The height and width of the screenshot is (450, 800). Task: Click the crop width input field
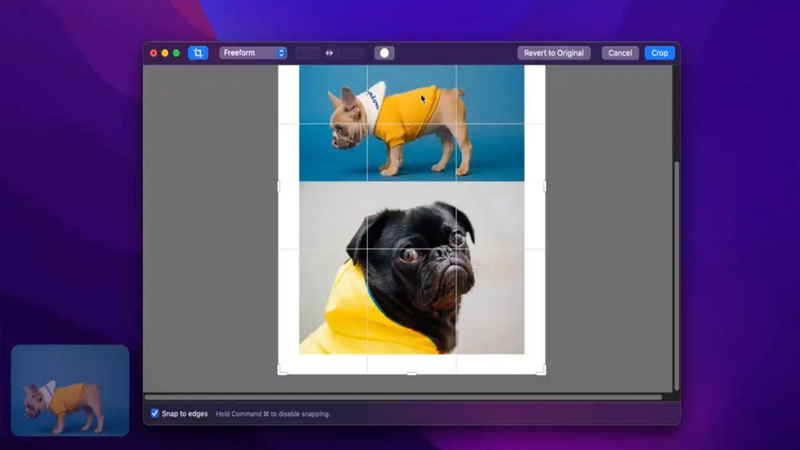308,53
